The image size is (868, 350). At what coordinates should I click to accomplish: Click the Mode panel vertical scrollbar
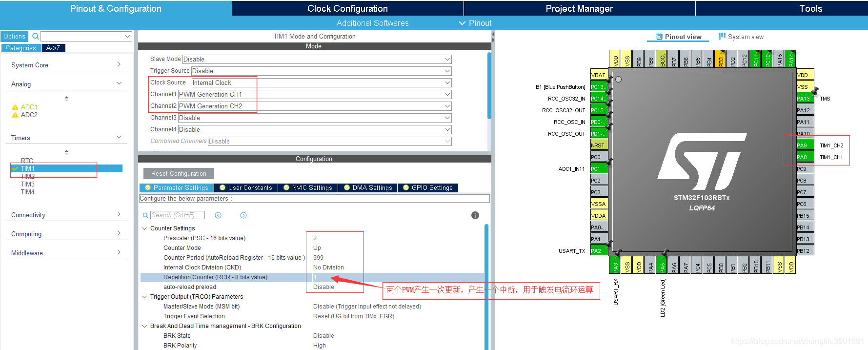[489, 85]
